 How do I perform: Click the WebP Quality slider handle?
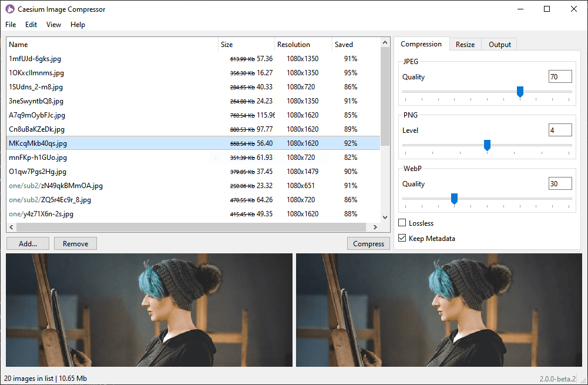click(x=454, y=199)
